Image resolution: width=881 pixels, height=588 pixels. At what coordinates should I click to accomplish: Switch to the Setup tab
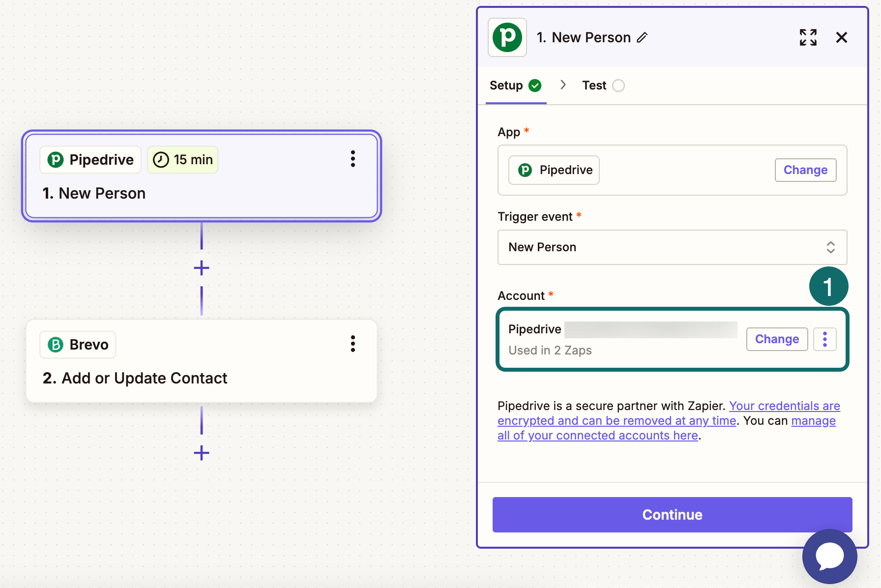tap(516, 86)
